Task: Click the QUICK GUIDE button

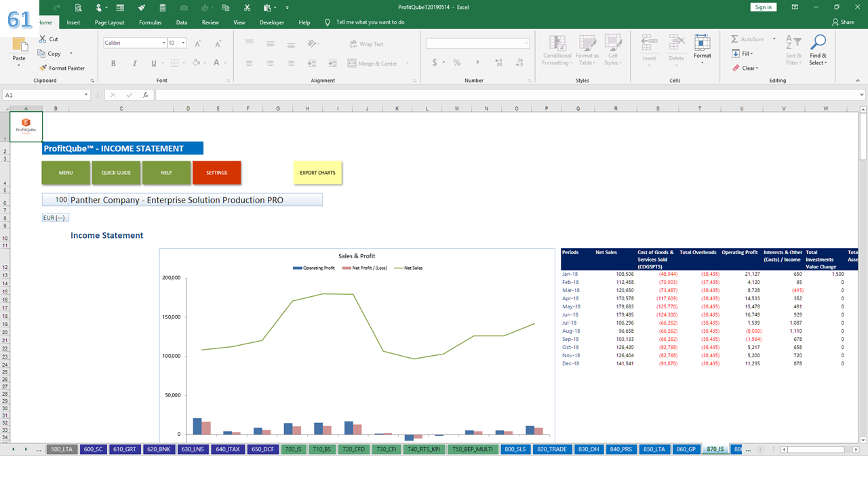Action: (116, 173)
